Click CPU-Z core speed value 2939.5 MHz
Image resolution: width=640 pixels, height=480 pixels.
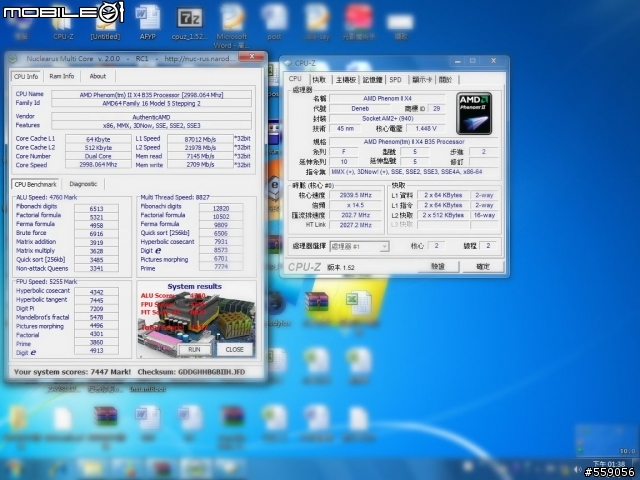coord(356,195)
